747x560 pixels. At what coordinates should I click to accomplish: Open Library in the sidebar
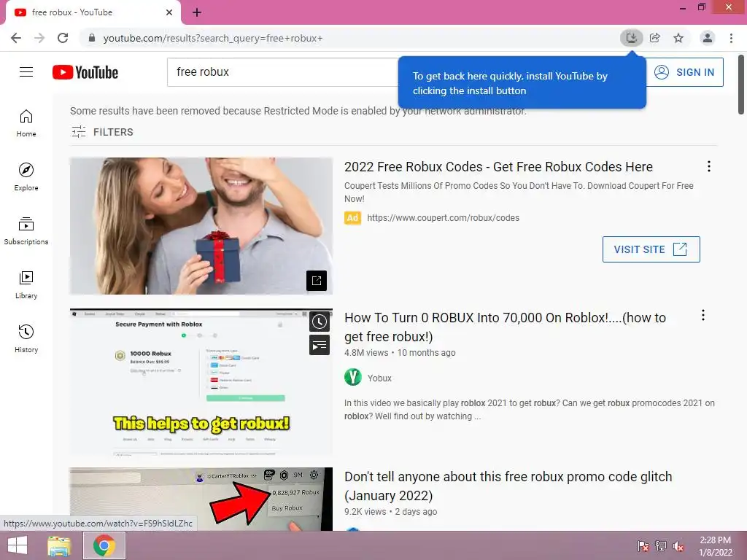tap(26, 285)
